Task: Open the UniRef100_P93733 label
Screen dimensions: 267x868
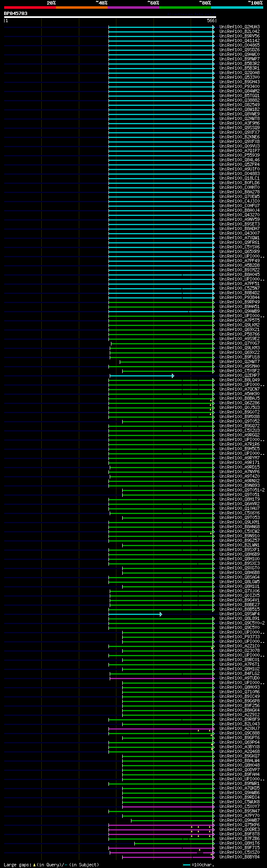Action: click(239, 637)
